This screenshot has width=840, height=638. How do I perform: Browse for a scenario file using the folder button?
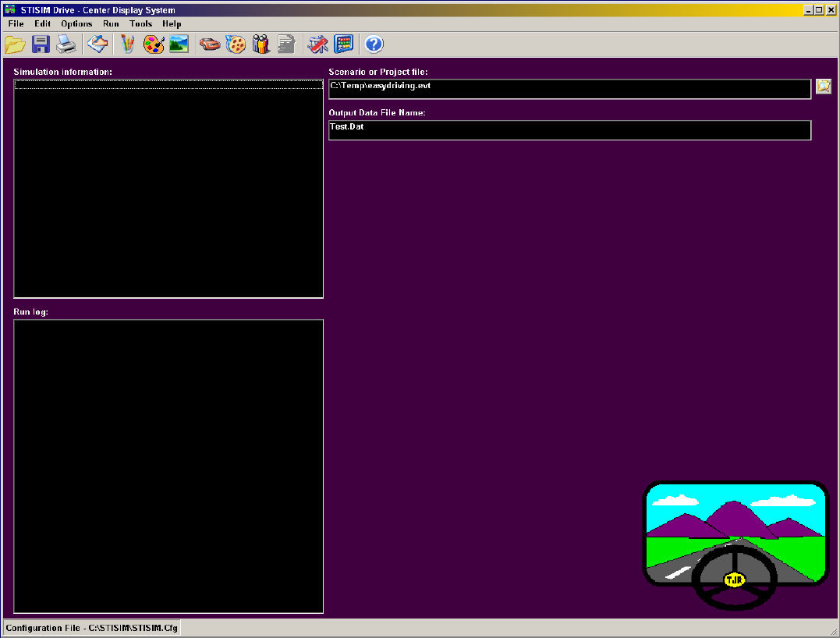click(x=824, y=87)
